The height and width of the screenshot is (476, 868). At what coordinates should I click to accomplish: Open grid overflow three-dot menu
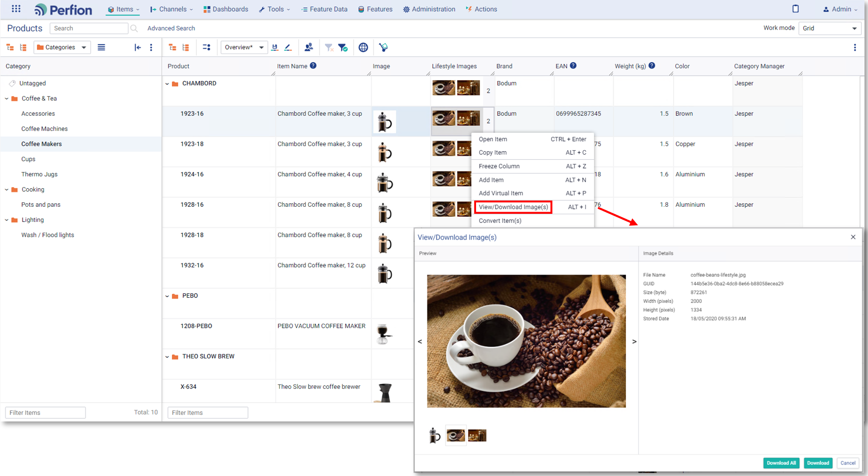click(x=854, y=48)
